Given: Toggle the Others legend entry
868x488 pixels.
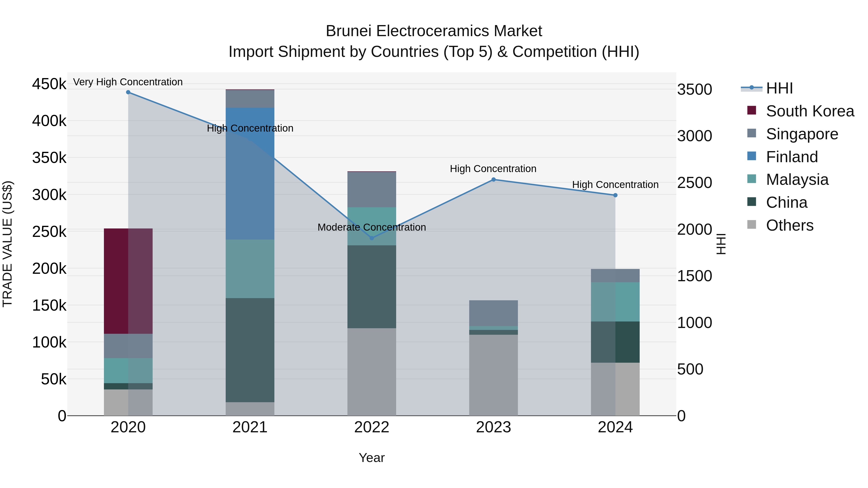Looking at the screenshot, I should [x=780, y=225].
